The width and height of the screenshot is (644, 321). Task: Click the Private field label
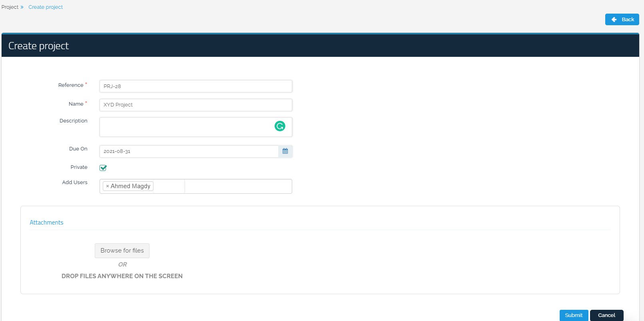[x=79, y=167]
